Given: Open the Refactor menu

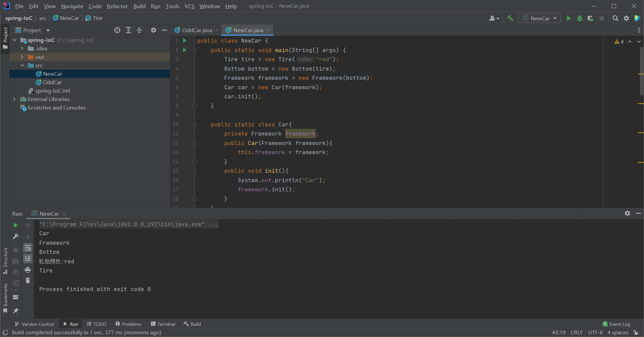Looking at the screenshot, I should point(117,6).
